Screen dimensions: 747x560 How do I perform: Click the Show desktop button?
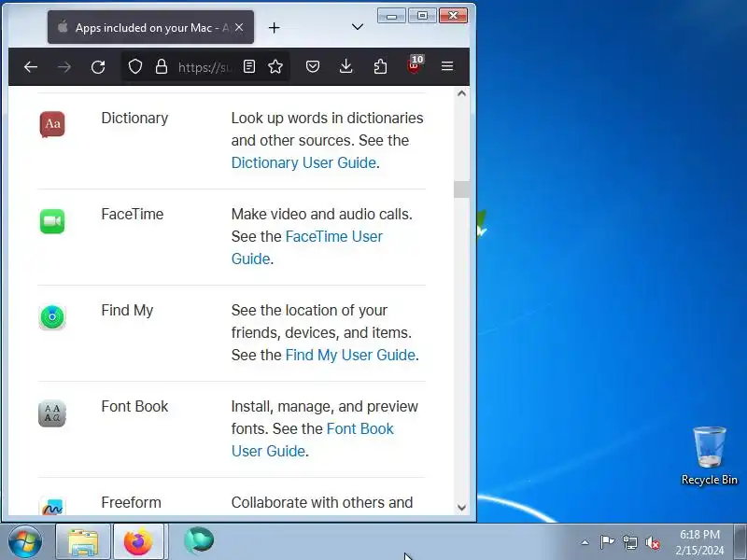coord(740,542)
